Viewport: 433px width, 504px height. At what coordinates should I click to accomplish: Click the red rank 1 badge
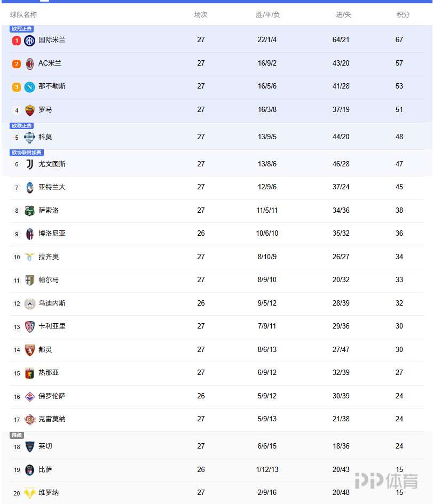point(17,41)
